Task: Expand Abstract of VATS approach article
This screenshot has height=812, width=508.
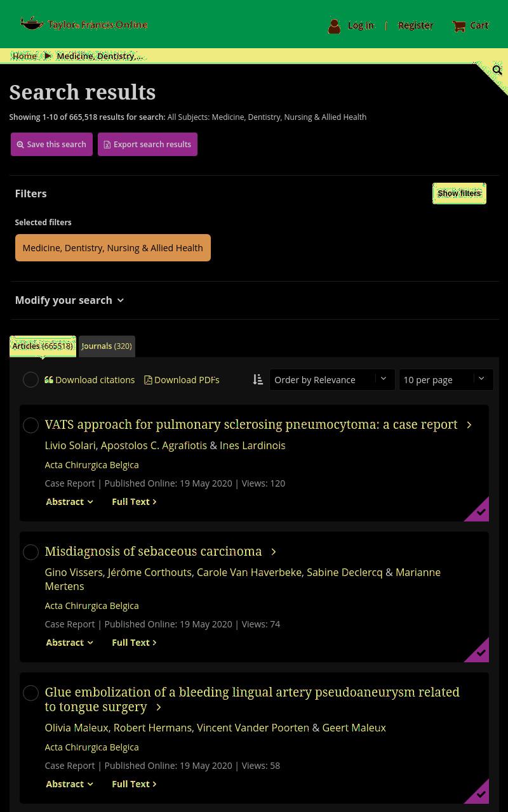Action: coord(69,502)
